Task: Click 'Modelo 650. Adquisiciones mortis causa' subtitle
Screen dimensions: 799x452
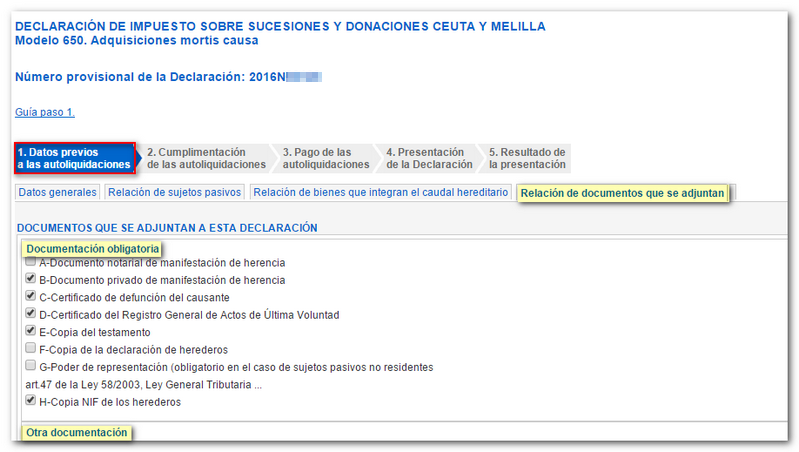Action: click(x=137, y=40)
